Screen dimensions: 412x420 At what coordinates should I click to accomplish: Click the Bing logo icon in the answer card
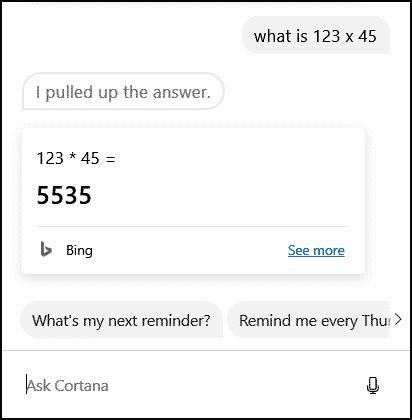46,250
